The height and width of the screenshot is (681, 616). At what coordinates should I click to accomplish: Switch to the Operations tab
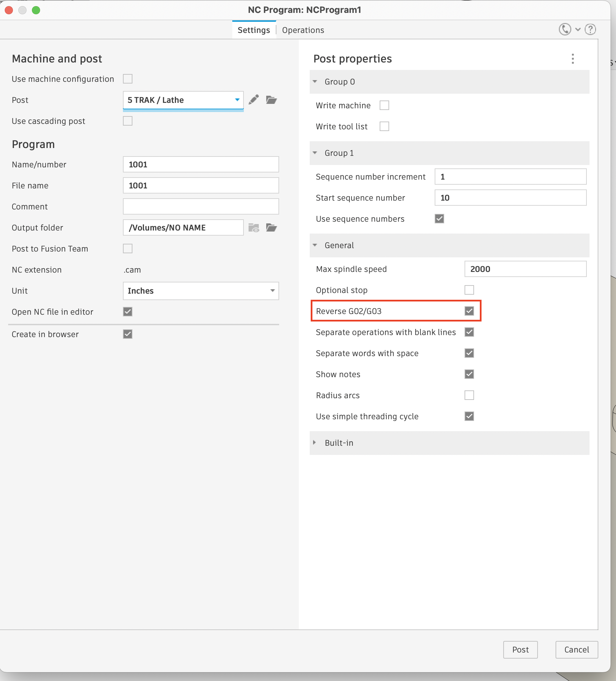[303, 30]
